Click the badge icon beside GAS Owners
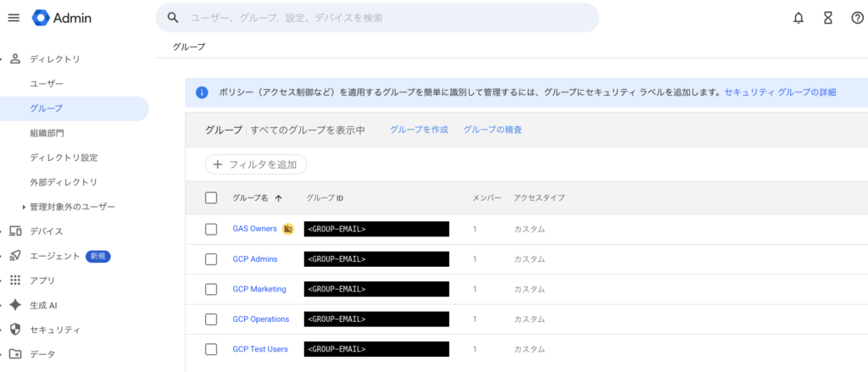The height and width of the screenshot is (372, 868). point(287,229)
